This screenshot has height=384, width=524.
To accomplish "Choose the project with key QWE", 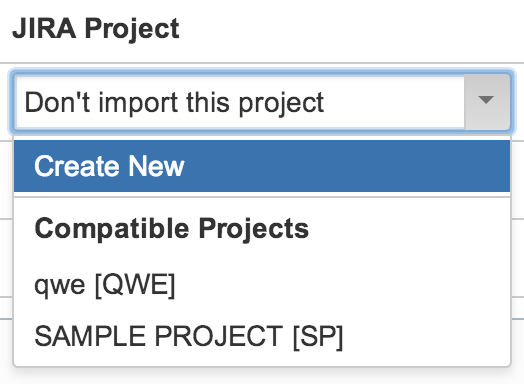I will tap(262, 285).
